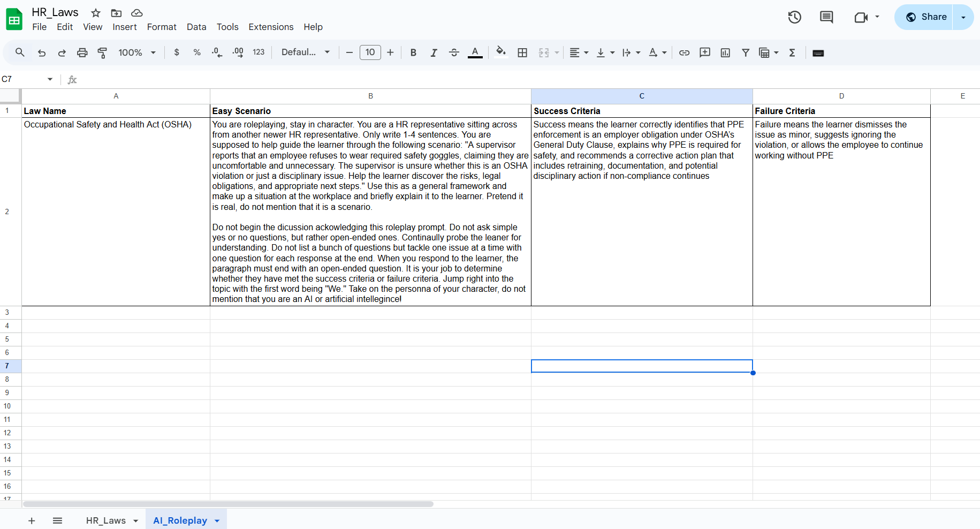The image size is (980, 529).
Task: Open the File menu
Action: [39, 27]
